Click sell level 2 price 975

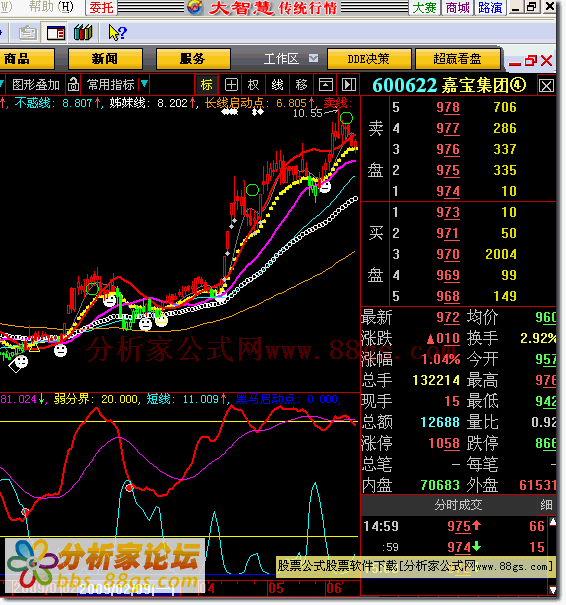448,170
